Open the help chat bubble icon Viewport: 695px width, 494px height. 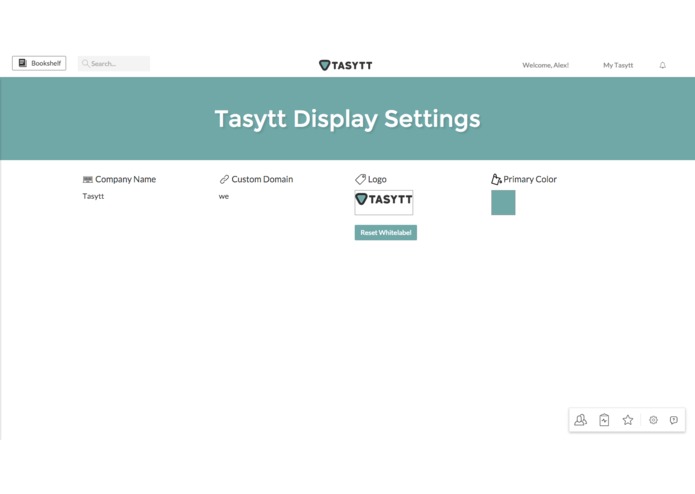point(674,420)
